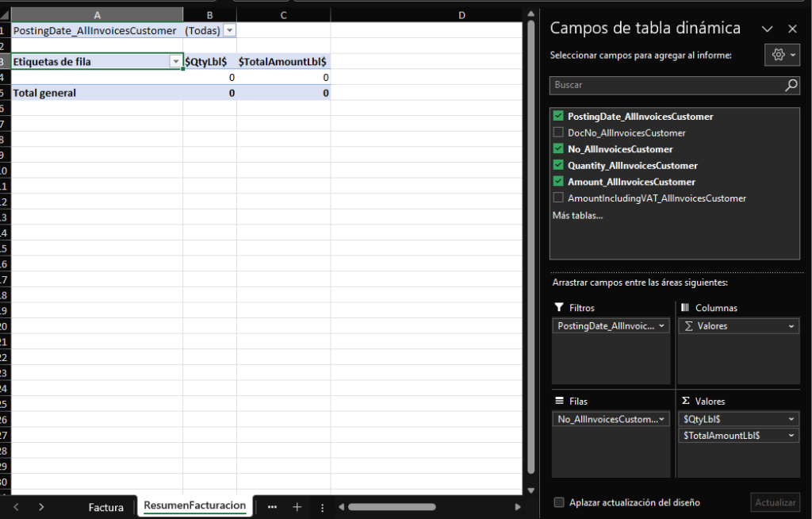Show hidden sheet tabs with ellipsis
Screen dimensions: 812x519
coord(272,507)
